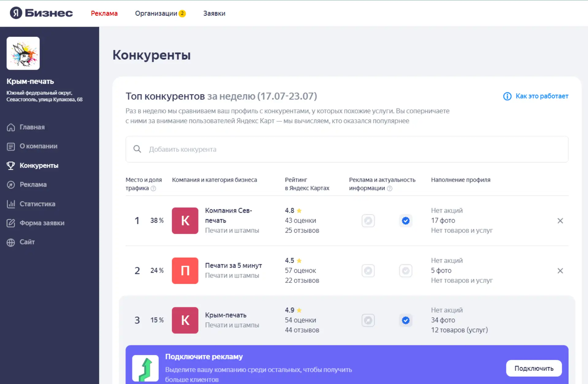Viewport: 588px width, 384px height.
Task: Open the Реклама top navigation tab
Action: (104, 13)
